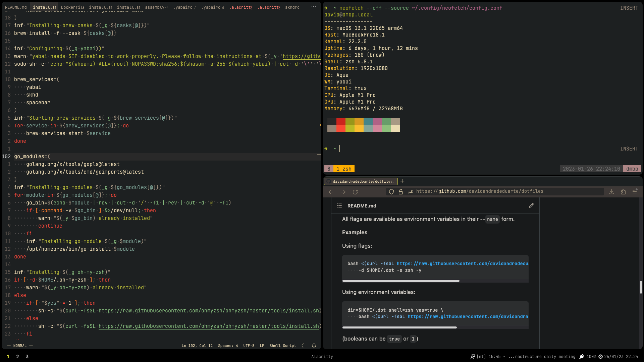
Task: Go to line via Ln 102, Col 12
Action: (197, 346)
